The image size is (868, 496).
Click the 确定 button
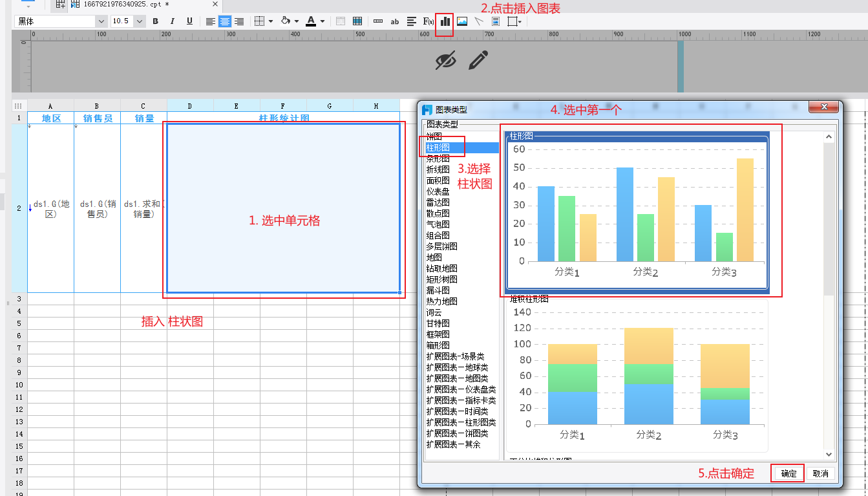[789, 473]
